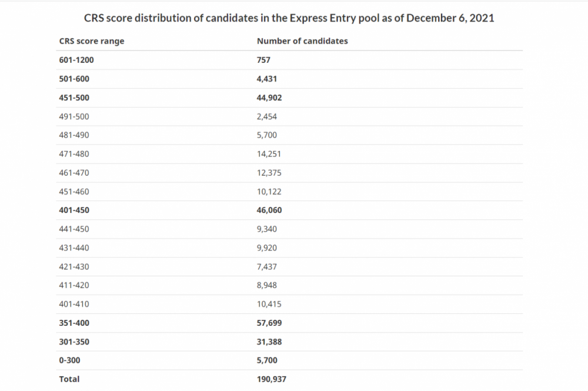Click the 31,388 candidates value
The width and height of the screenshot is (588, 391).
click(269, 342)
